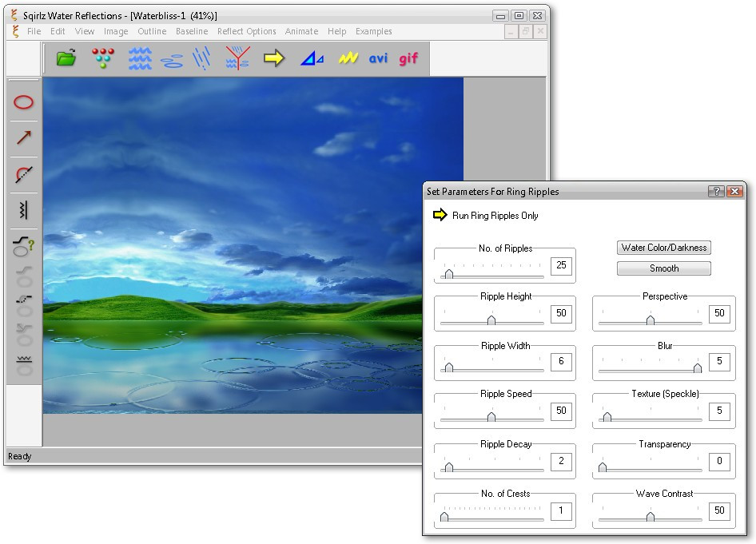Select the blue ring ripples toolbar icon
756x544 pixels.
(x=172, y=62)
